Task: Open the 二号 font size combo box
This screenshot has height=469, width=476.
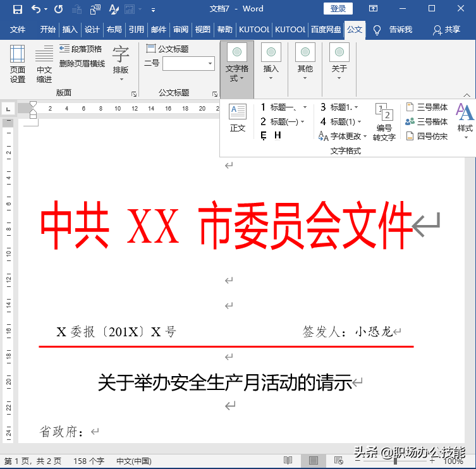Action: tap(188, 63)
